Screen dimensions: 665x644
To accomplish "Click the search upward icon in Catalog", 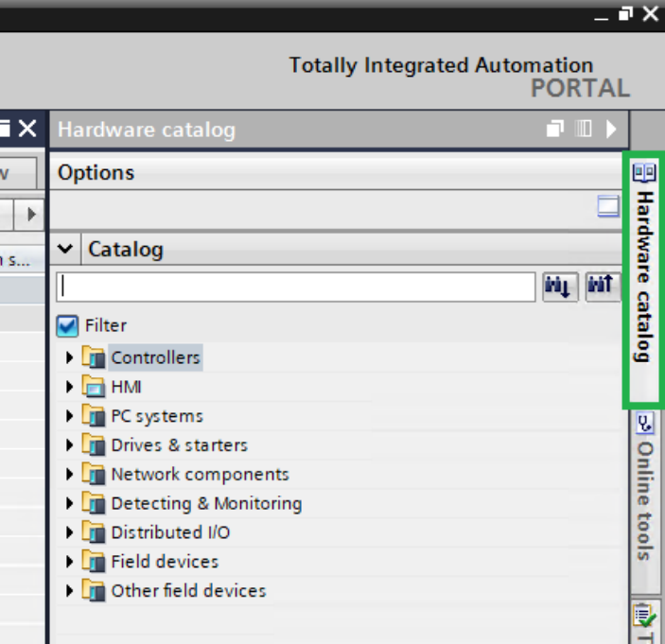I will click(602, 287).
